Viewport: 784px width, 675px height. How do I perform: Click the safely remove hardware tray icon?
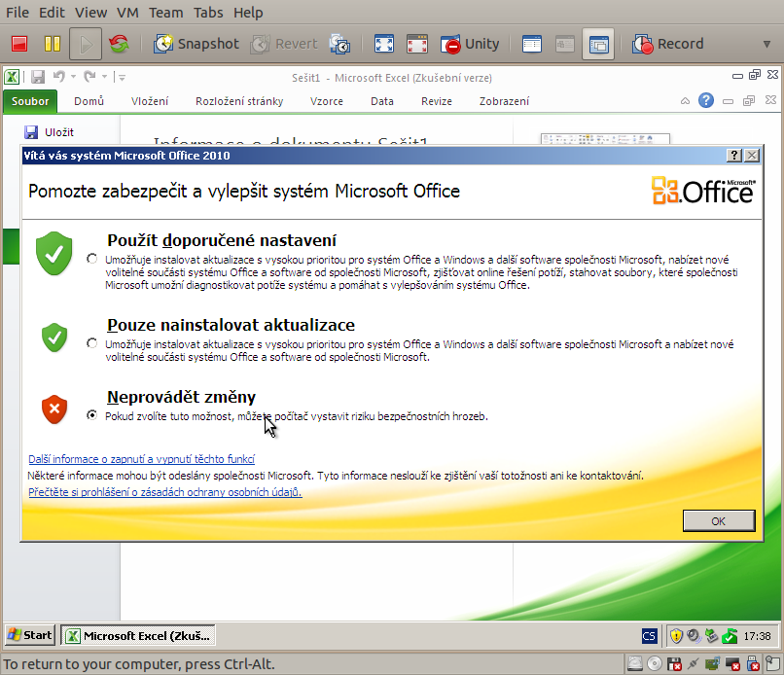(x=711, y=636)
